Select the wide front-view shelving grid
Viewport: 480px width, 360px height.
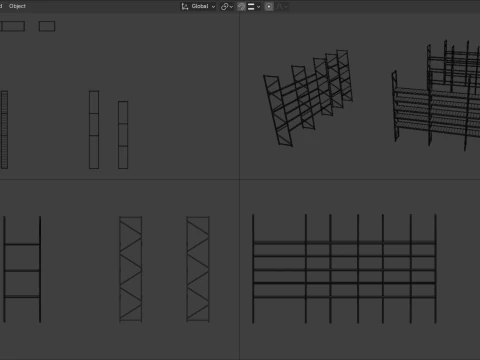coord(344,269)
